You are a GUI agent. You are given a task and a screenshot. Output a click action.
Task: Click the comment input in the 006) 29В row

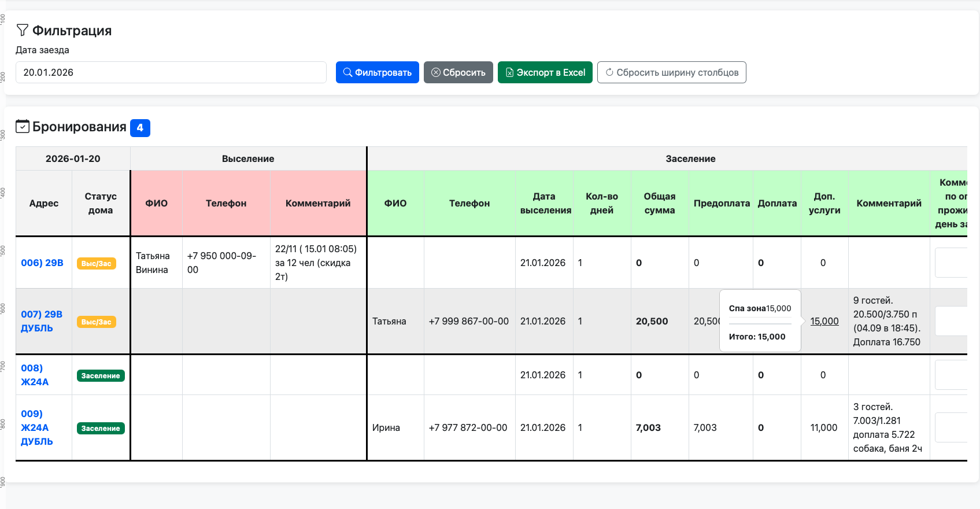coord(951,263)
